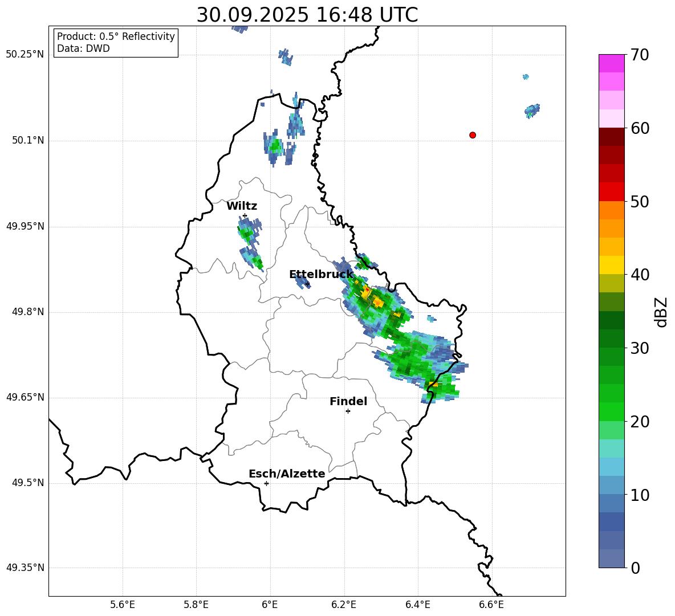Click the 50.25°N latitude label
Image resolution: width=675 pixels, height=616 pixels.
[x=25, y=55]
